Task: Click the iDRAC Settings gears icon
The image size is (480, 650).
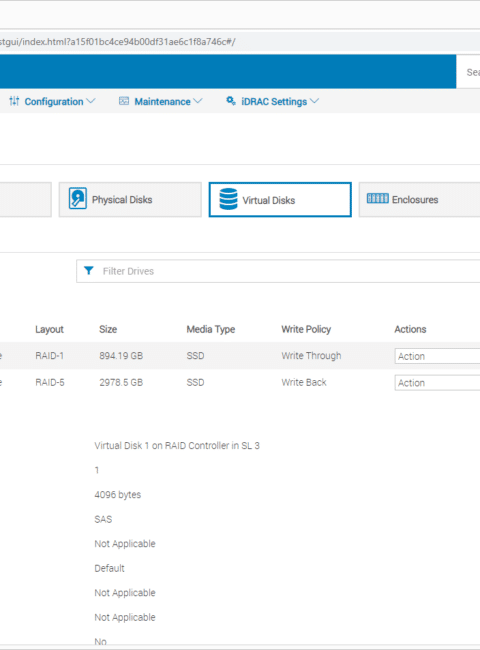Action: coord(231,101)
